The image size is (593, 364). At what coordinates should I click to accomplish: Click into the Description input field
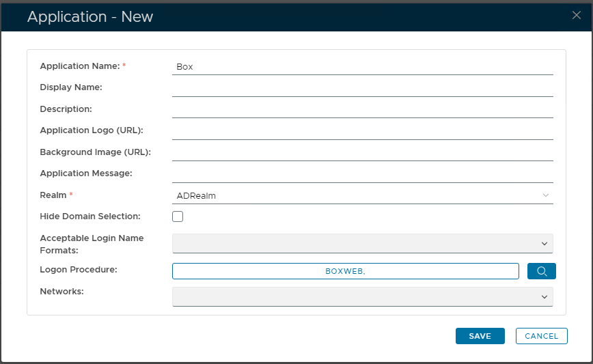[362, 109]
